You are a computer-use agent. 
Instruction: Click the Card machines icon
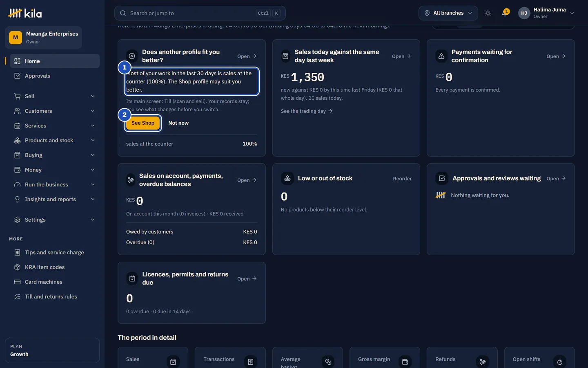[17, 282]
